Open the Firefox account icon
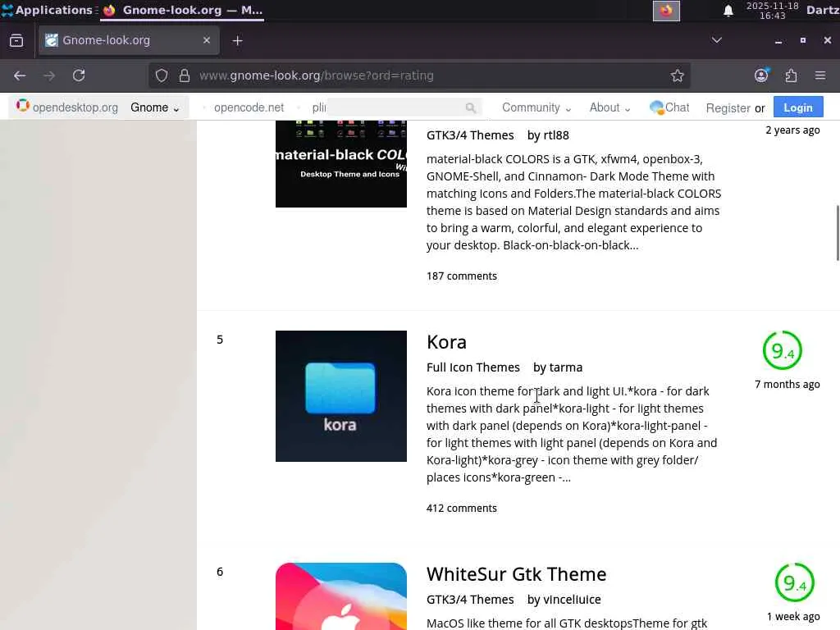This screenshot has width=840, height=630. point(761,75)
